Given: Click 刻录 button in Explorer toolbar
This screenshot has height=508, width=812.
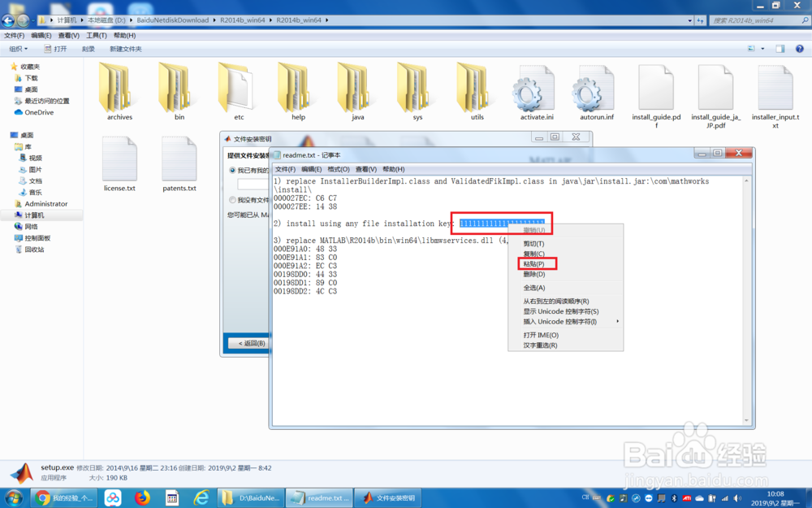Looking at the screenshot, I should coord(88,49).
